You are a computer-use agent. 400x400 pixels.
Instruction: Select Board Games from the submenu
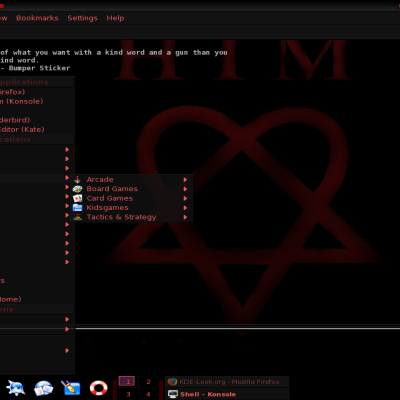tap(131, 189)
